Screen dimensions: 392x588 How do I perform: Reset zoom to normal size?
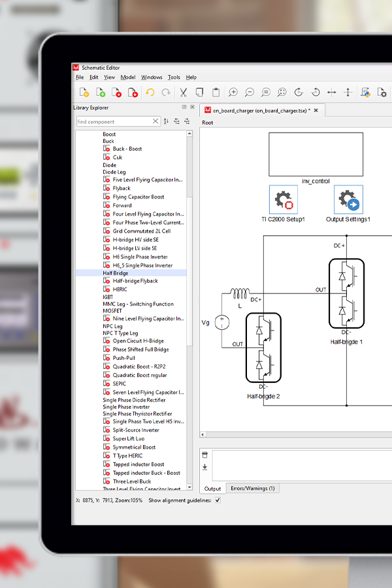point(266,92)
